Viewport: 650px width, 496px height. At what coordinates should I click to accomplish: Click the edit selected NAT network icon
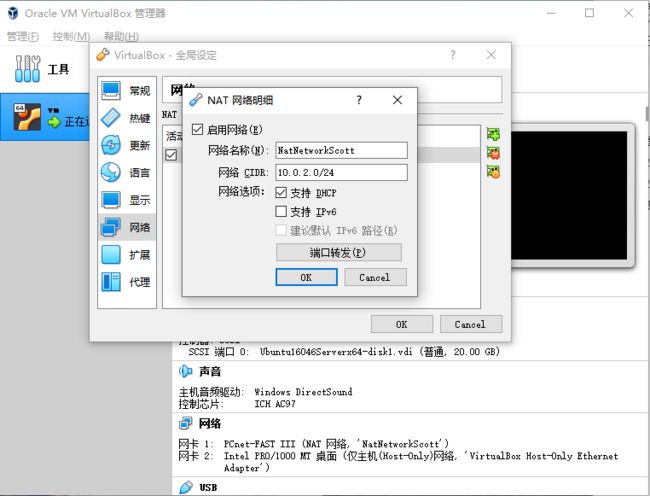point(493,172)
